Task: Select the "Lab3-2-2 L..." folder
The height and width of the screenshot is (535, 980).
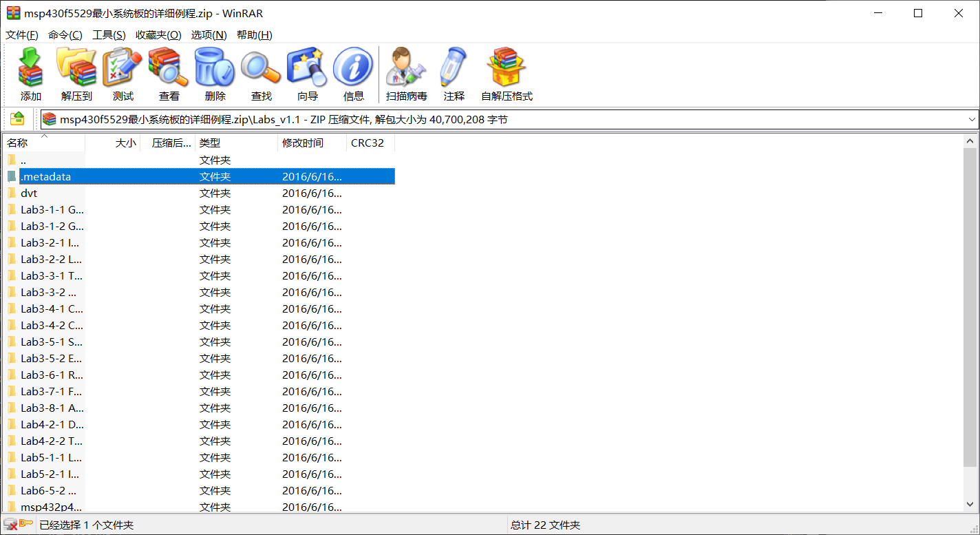Action: click(x=200, y=259)
